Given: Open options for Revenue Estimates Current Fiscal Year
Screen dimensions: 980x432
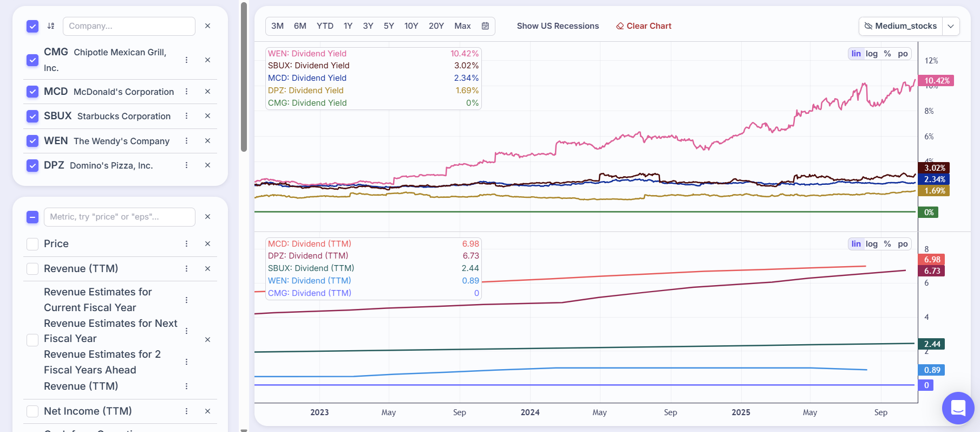Looking at the screenshot, I should click(186, 300).
